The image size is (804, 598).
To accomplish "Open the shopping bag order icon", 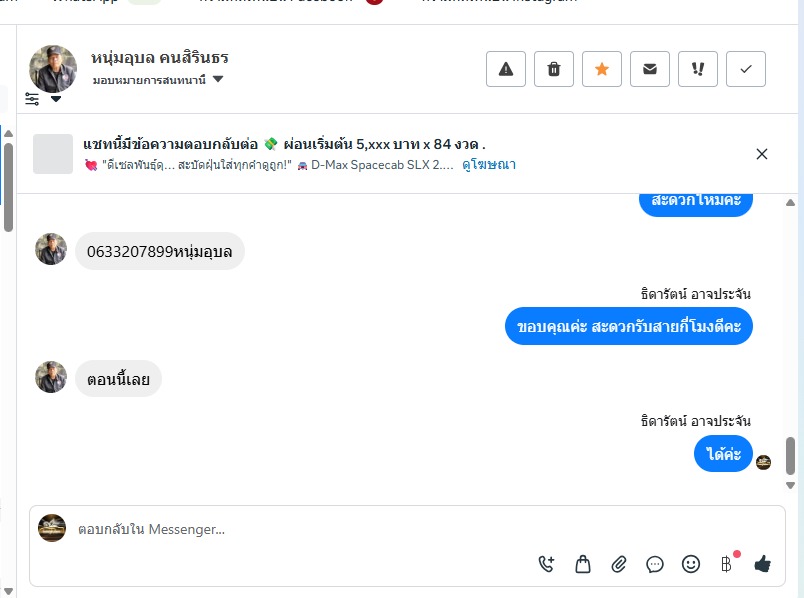I will [x=583, y=564].
